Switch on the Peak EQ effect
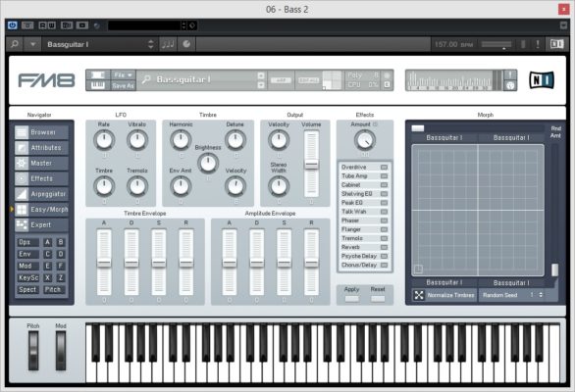Viewport: 575px width, 392px height. pos(384,203)
